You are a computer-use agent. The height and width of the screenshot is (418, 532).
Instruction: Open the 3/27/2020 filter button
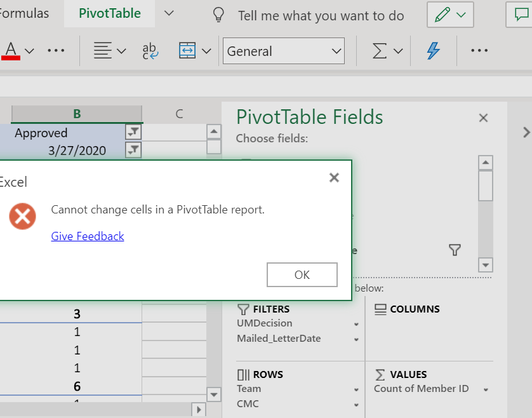pos(133,150)
